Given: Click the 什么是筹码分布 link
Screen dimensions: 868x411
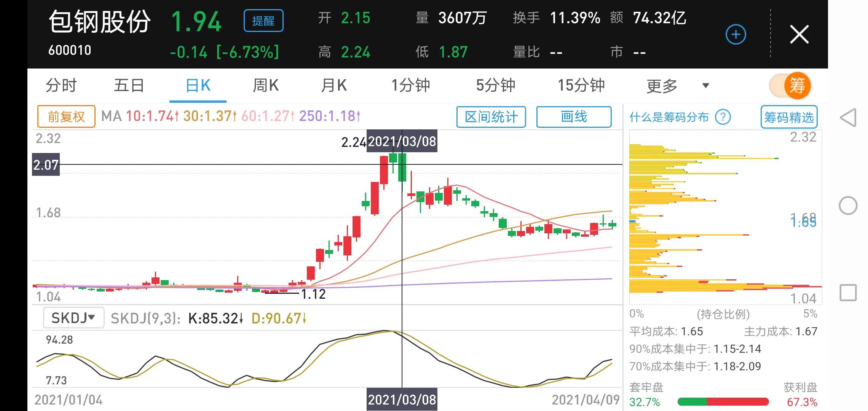Looking at the screenshot, I should (x=669, y=117).
